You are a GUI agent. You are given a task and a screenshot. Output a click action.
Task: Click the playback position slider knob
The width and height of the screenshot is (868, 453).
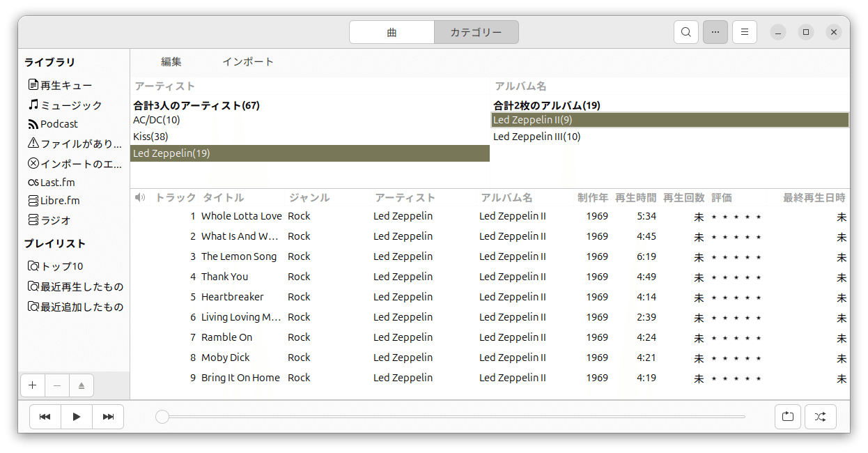point(162,417)
